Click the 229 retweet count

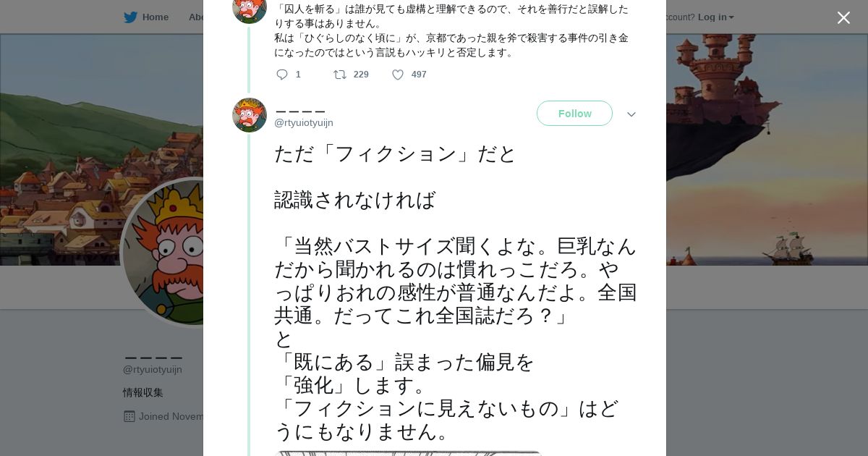[361, 75]
